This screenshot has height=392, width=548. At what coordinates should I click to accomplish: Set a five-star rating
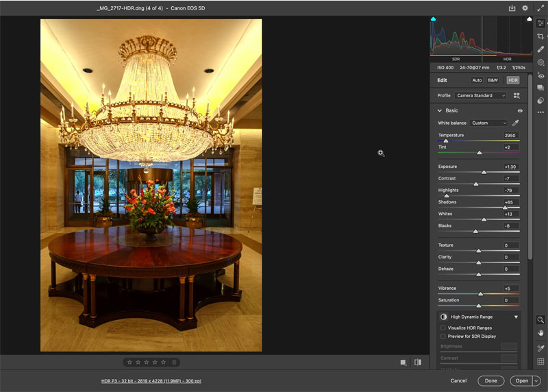(163, 363)
